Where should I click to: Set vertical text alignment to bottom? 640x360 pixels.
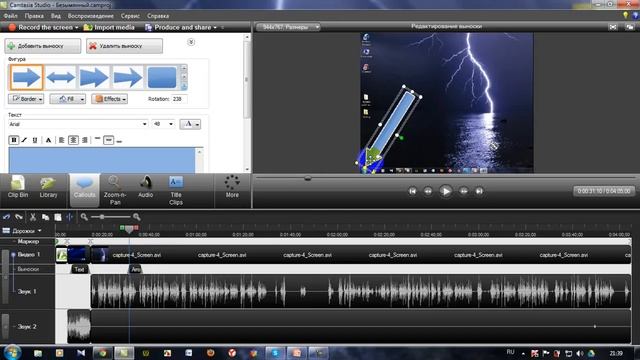119,140
